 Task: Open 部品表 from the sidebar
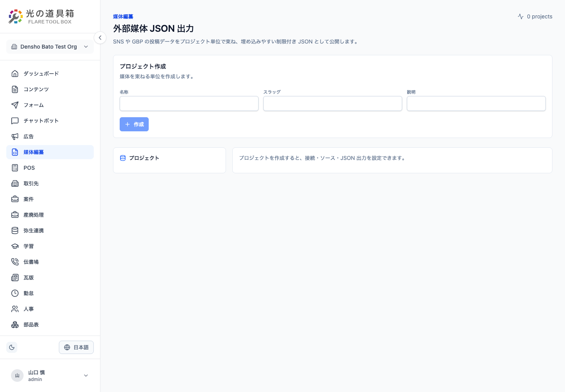point(50,325)
